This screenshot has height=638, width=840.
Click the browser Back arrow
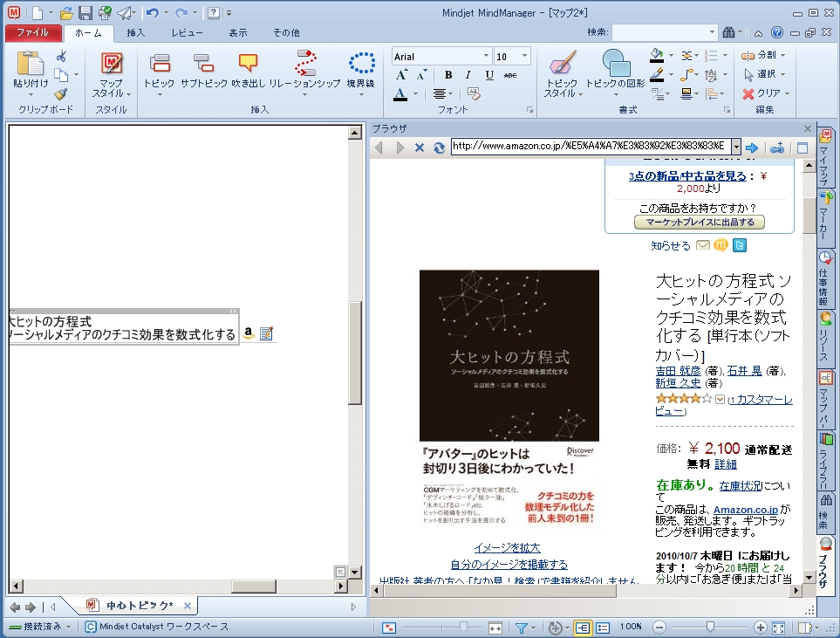[379, 147]
